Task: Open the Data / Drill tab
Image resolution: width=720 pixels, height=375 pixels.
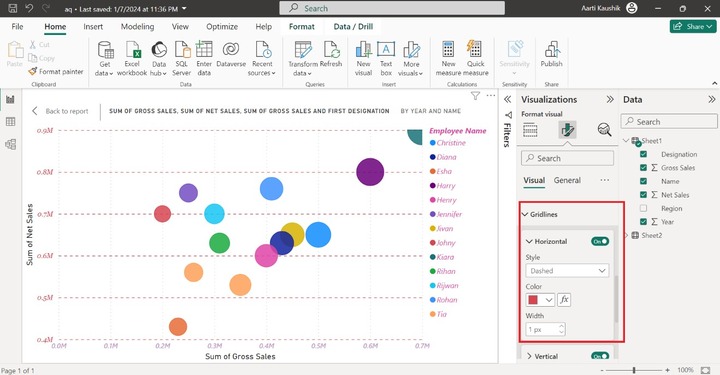Action: [x=353, y=27]
